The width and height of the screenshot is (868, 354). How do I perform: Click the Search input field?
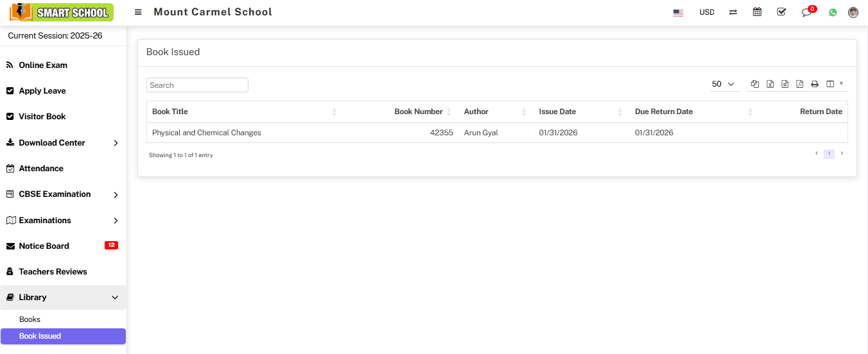click(x=197, y=85)
